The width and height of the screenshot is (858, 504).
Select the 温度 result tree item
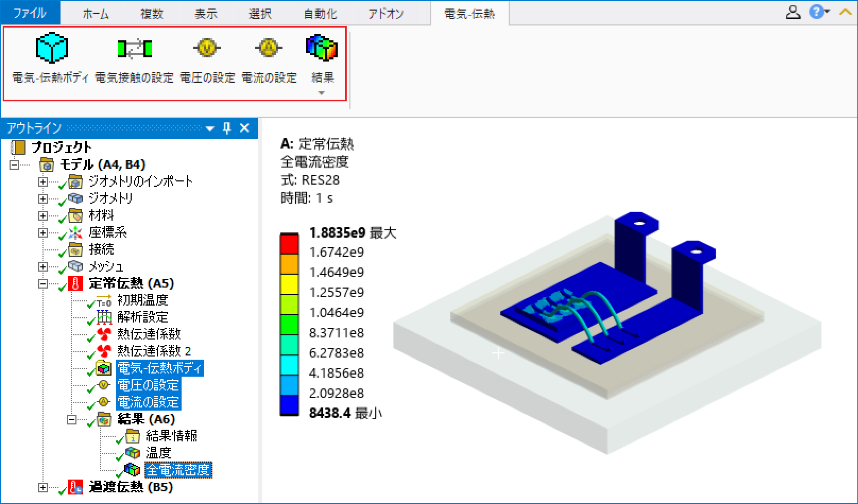point(158,453)
